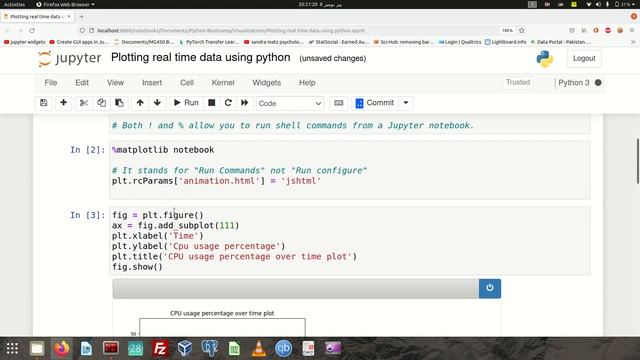Copy selected cells icon

[101, 103]
